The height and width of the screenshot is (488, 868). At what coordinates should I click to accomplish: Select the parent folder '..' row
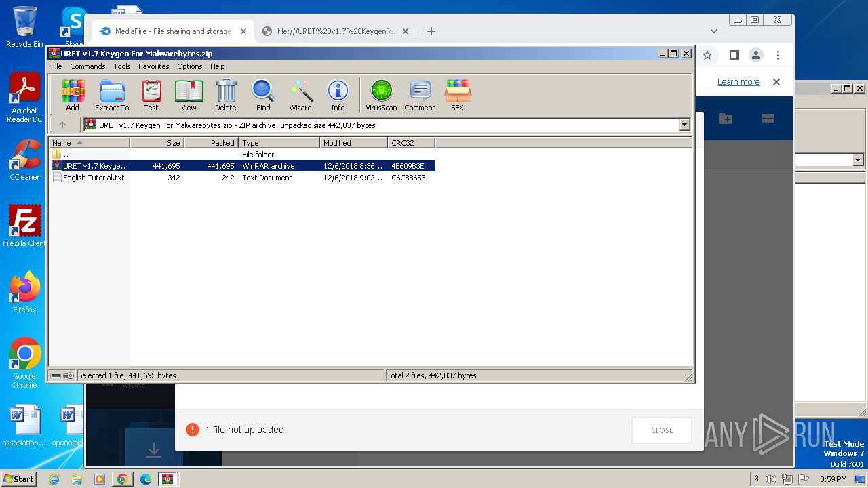point(241,155)
